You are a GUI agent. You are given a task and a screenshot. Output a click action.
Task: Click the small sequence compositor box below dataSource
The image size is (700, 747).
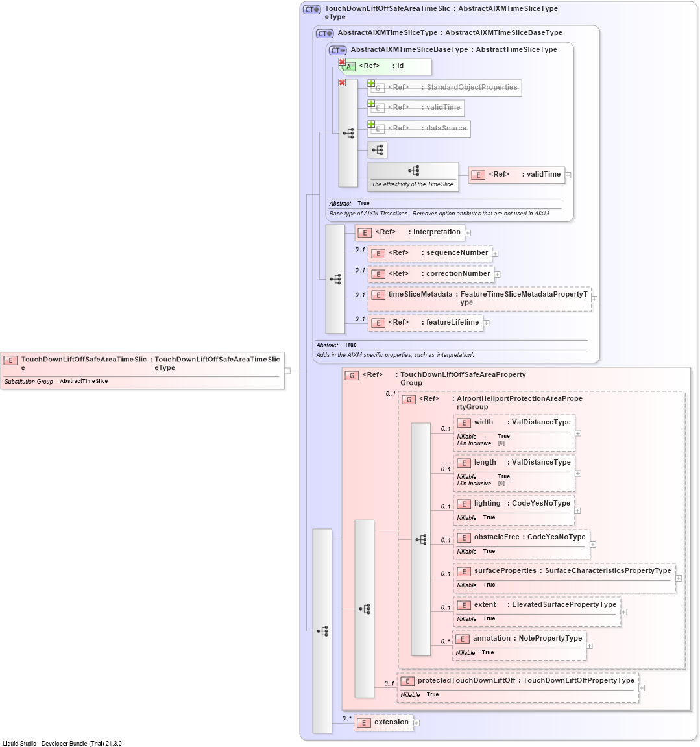coord(378,150)
